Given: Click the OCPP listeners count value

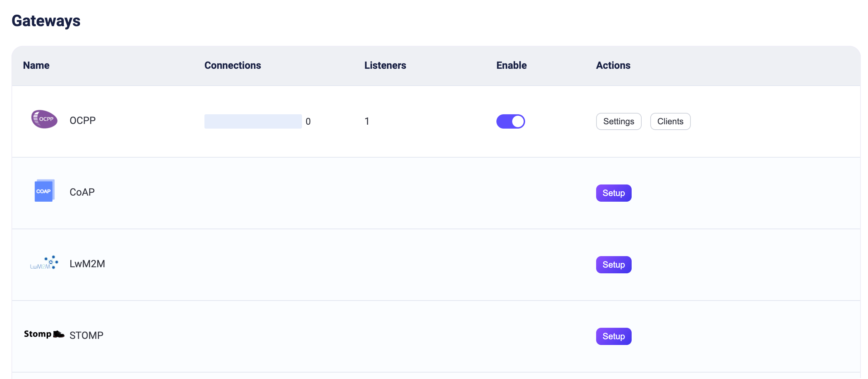Looking at the screenshot, I should tap(367, 121).
